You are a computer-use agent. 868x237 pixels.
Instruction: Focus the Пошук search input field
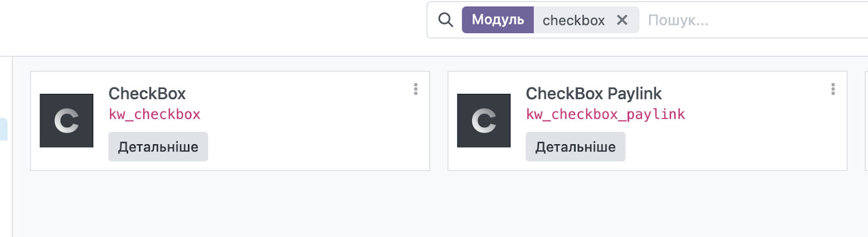754,21
